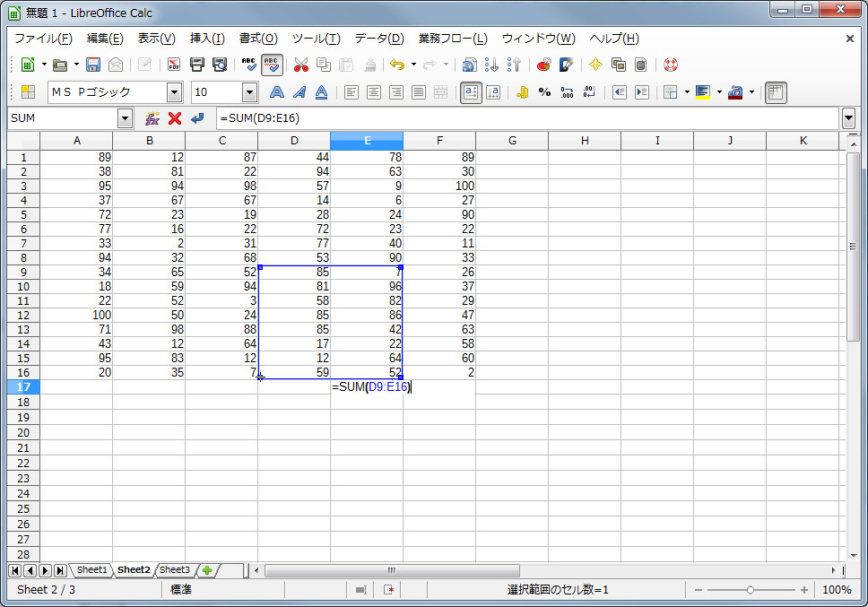Open the データ(D) menu
This screenshot has height=607, width=868.
click(379, 39)
